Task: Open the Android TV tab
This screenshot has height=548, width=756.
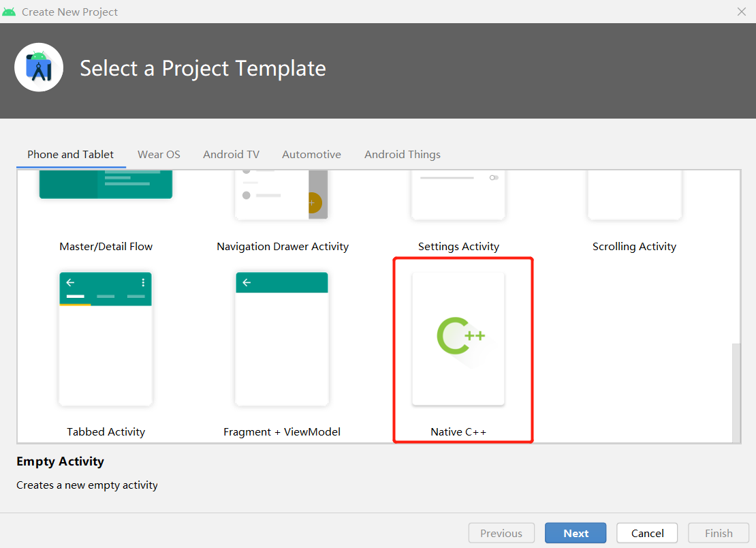Action: [x=231, y=154]
